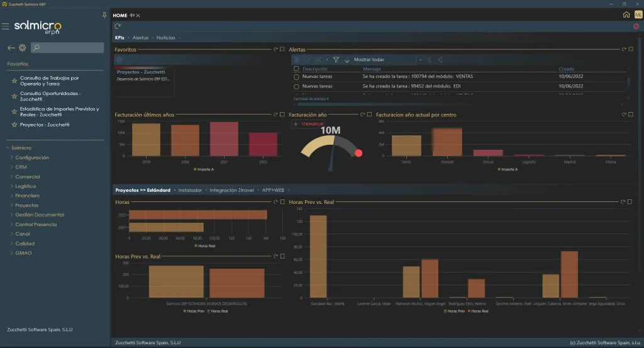Image resolution: width=644 pixels, height=348 pixels.
Task: Click the settings icon in Favoritos toolbar
Action: click(119, 60)
